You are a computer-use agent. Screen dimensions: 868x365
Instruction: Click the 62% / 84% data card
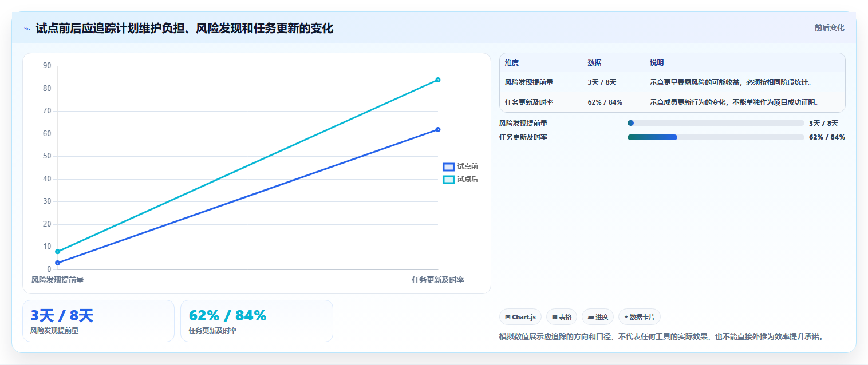click(x=257, y=321)
